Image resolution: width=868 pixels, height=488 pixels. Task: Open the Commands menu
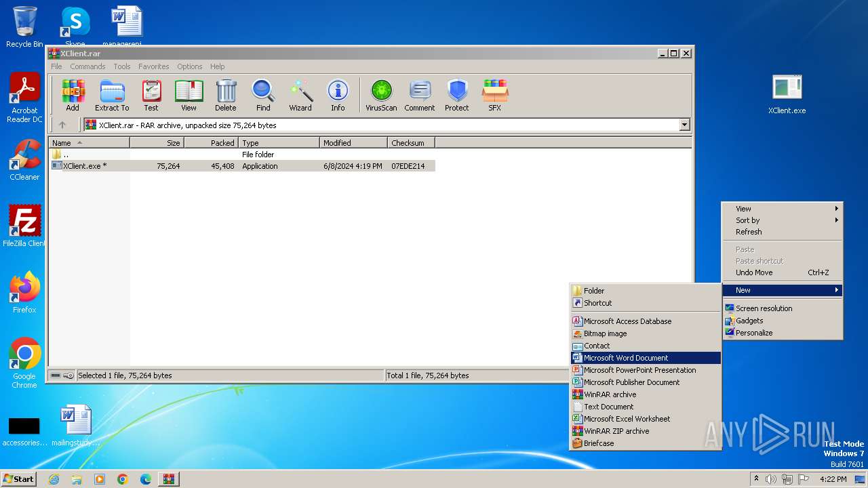[x=87, y=66]
